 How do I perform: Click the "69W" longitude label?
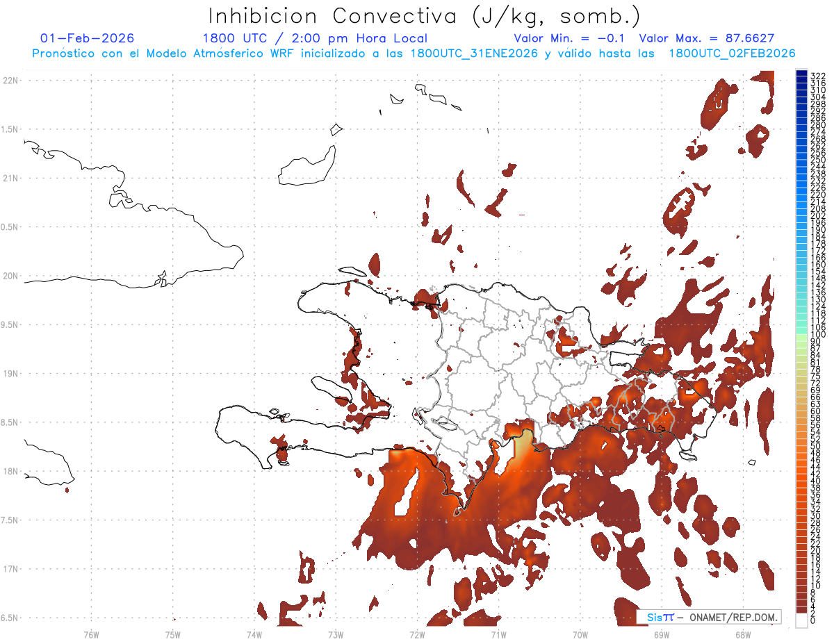(x=662, y=634)
